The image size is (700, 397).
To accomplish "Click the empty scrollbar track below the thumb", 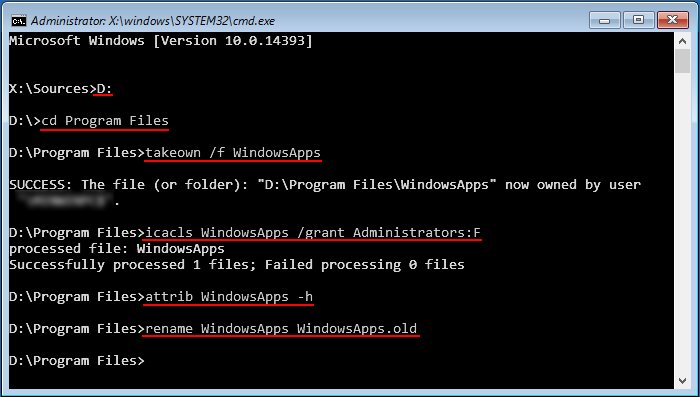I will pos(682,222).
